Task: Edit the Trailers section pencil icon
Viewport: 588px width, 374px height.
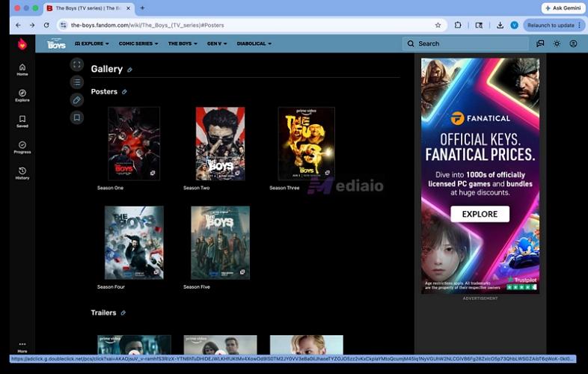Action: coord(123,313)
